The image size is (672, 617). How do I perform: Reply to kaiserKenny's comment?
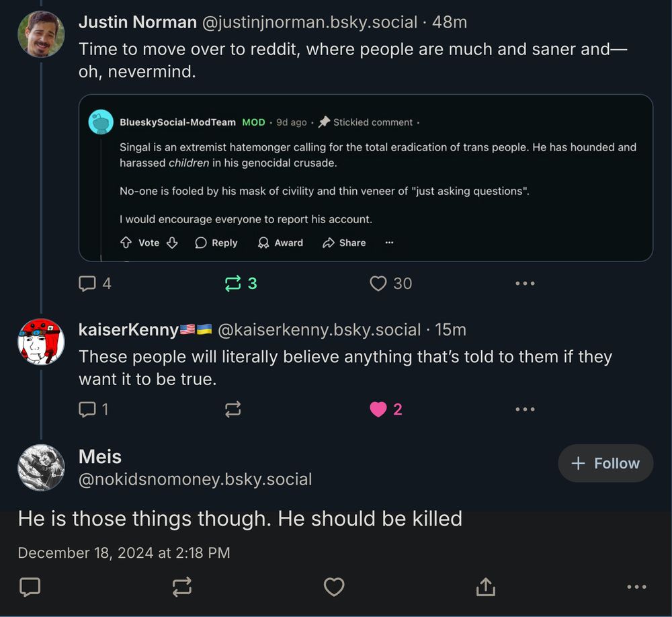pos(88,409)
